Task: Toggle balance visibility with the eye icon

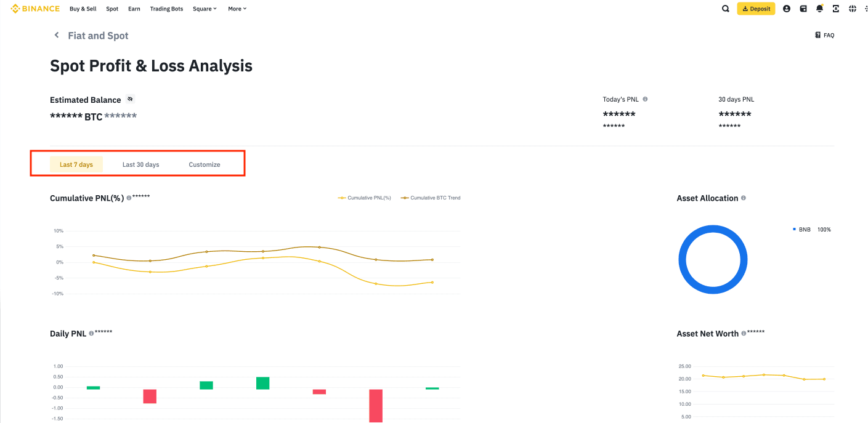Action: click(x=130, y=99)
